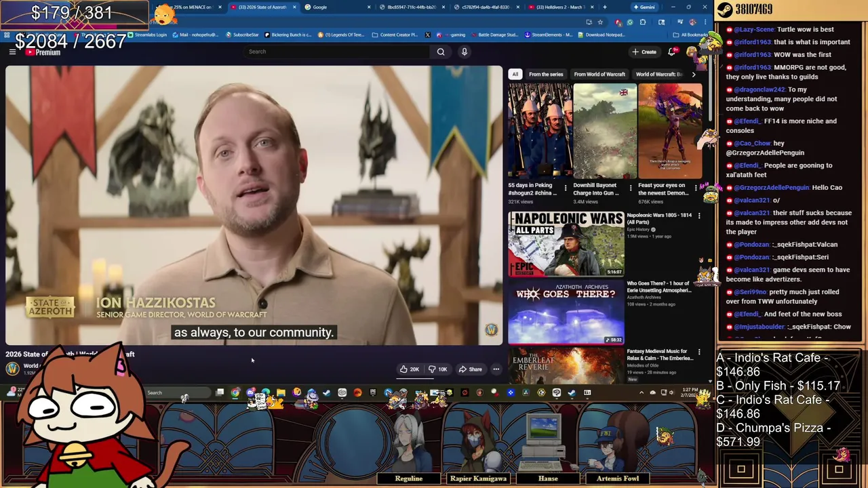
Task: Open the Chrome icon in taskbar
Action: (235, 392)
